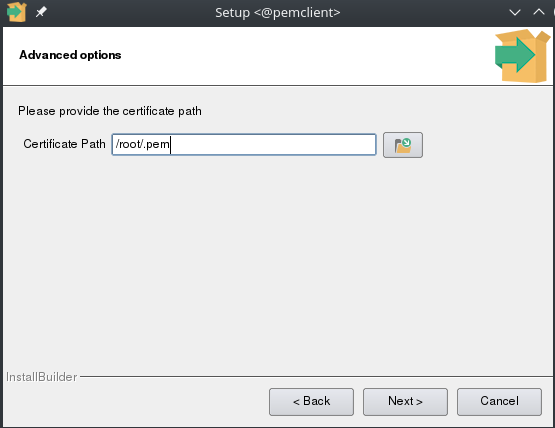Place the cursor on the /root/.pem text
Image resolution: width=555 pixels, height=428 pixels.
pyautogui.click(x=143, y=144)
